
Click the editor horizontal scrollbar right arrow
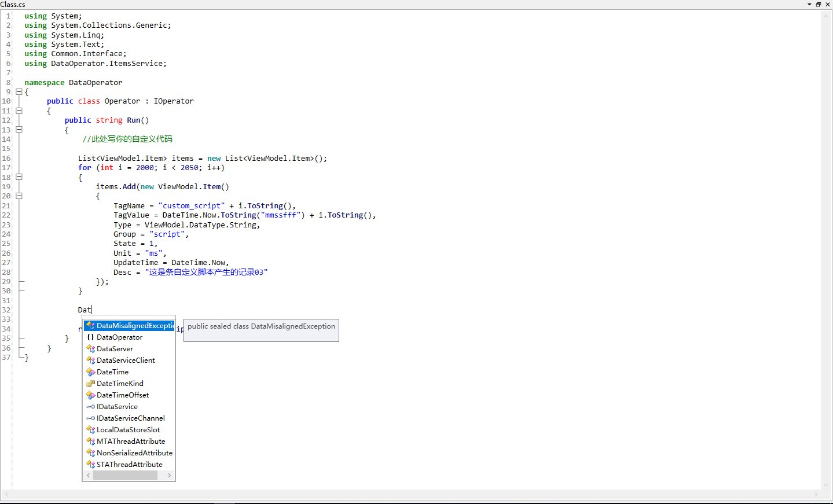coord(816,494)
